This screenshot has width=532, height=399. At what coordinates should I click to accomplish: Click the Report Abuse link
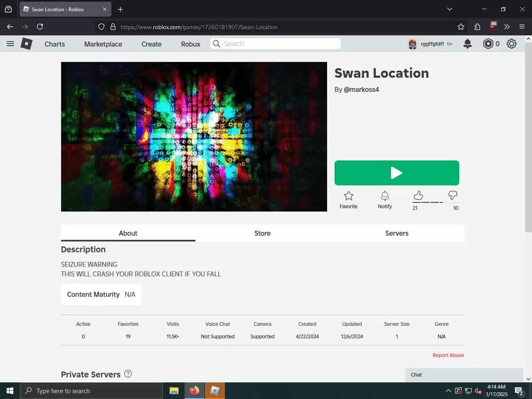448,355
